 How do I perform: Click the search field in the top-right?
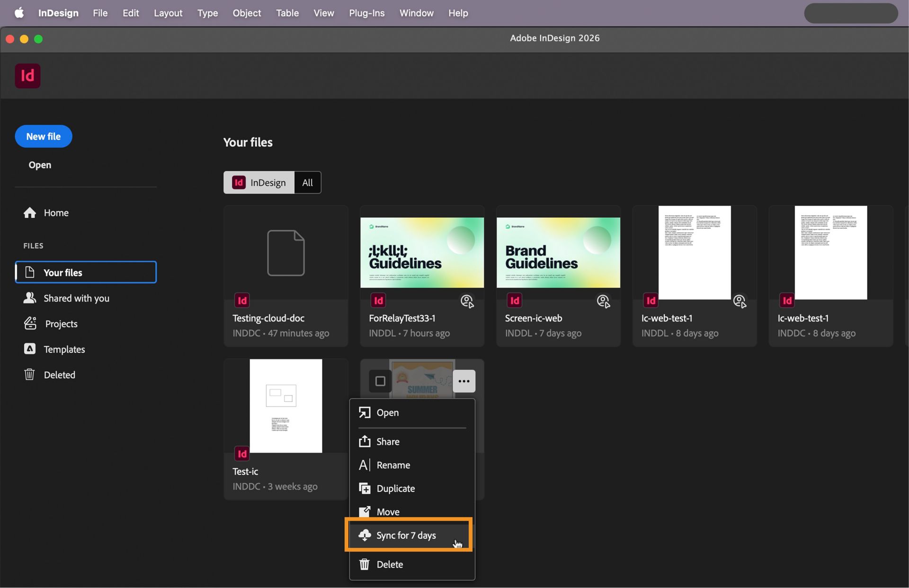coord(851,13)
